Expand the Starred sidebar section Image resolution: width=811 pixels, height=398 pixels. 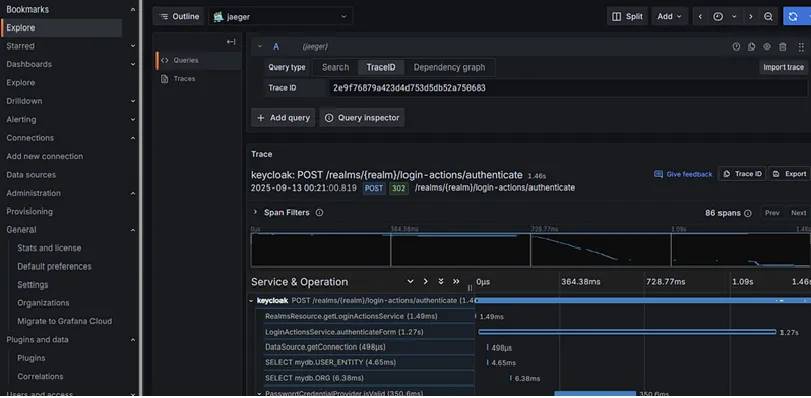coord(133,46)
